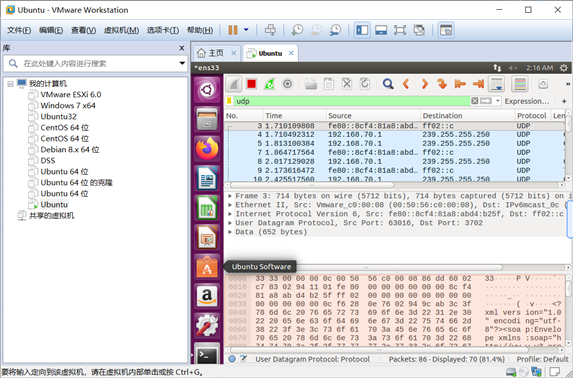Expand User Datagram Protocol row
Image resolution: width=573 pixels, height=378 pixels.
click(230, 223)
